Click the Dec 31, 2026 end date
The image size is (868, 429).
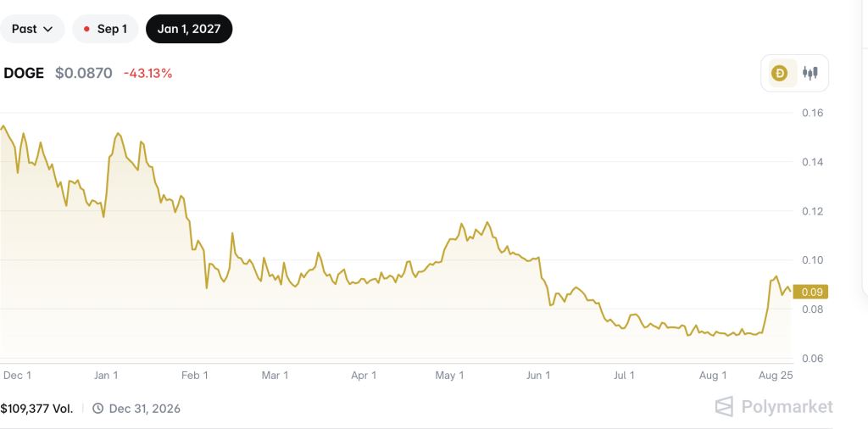[144, 409]
